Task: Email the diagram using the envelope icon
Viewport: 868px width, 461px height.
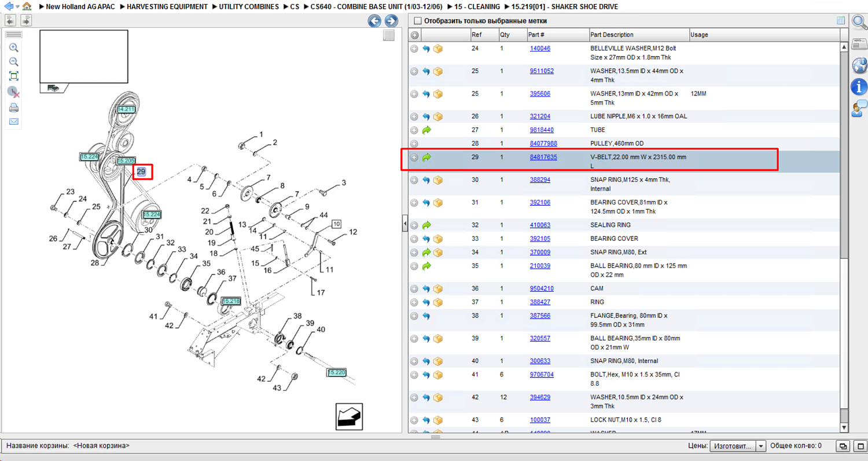Action: 14,122
